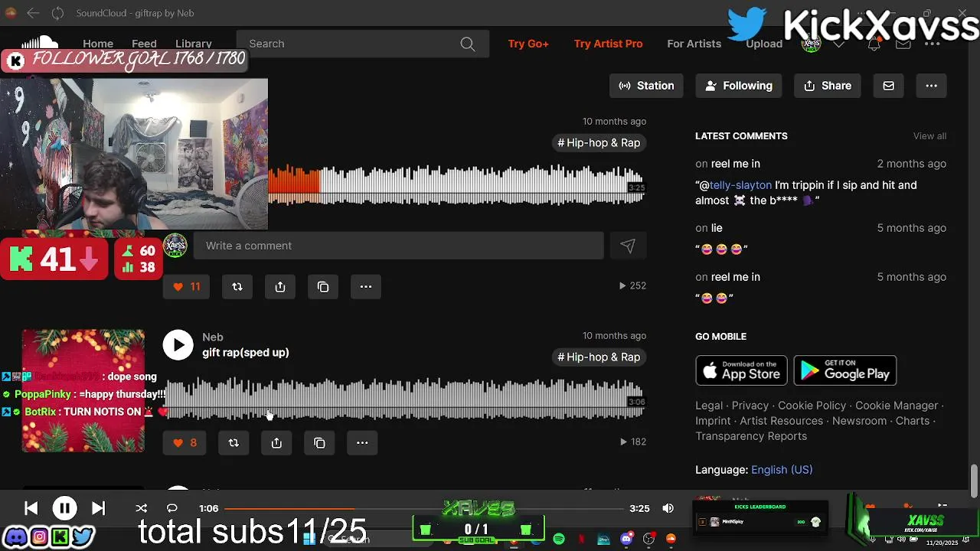980x551 pixels.
Task: Focus the Write a comment field
Action: pyautogui.click(x=398, y=246)
